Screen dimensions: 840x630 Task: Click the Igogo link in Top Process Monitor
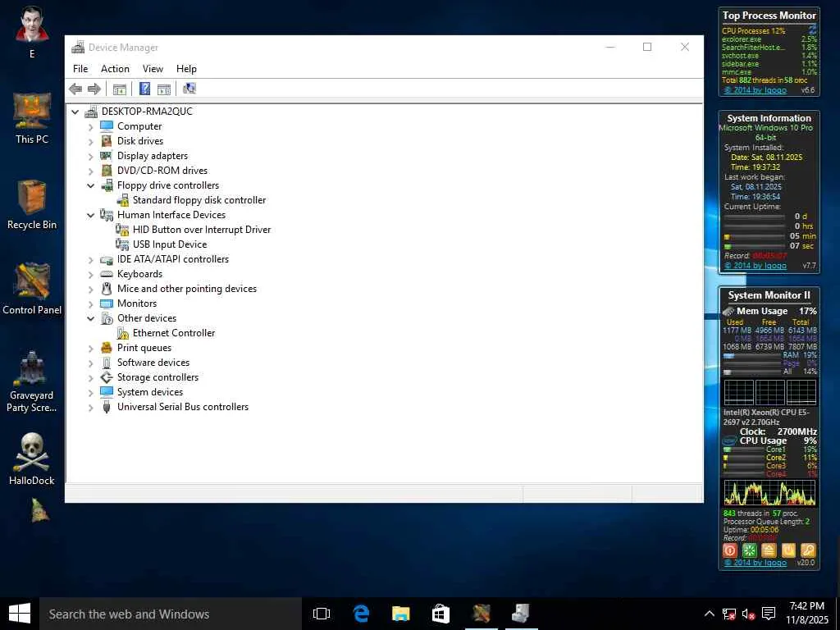click(x=756, y=90)
